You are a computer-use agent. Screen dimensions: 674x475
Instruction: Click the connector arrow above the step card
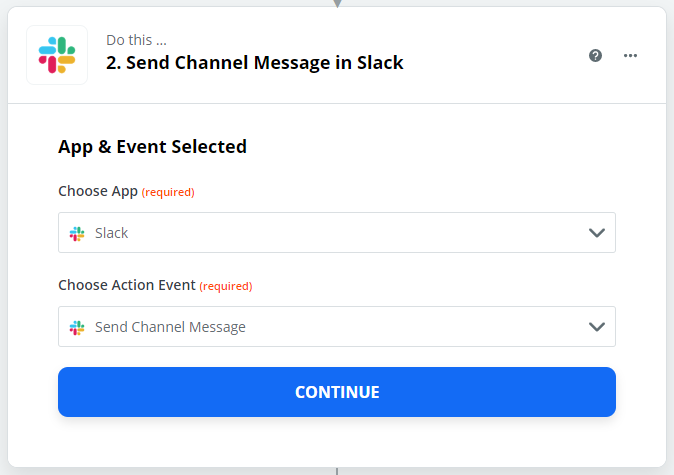pyautogui.click(x=337, y=3)
